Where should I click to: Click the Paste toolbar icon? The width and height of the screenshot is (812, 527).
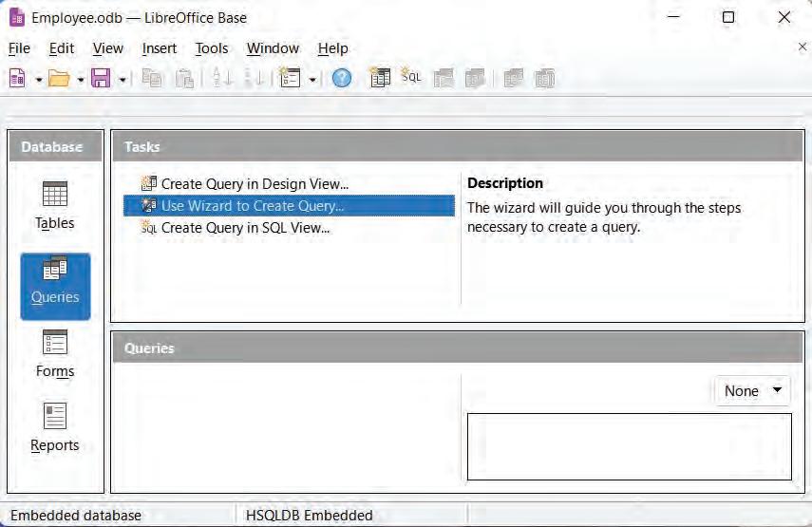pos(184,79)
